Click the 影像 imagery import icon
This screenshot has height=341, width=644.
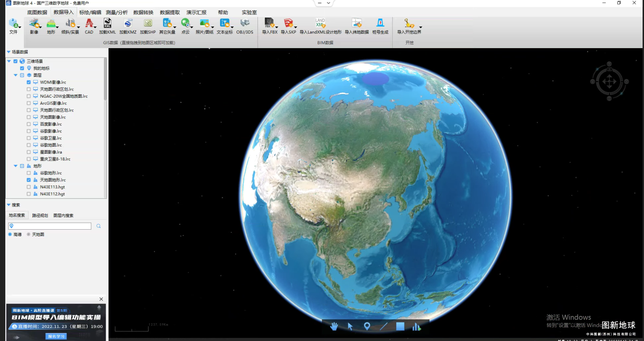coord(34,23)
